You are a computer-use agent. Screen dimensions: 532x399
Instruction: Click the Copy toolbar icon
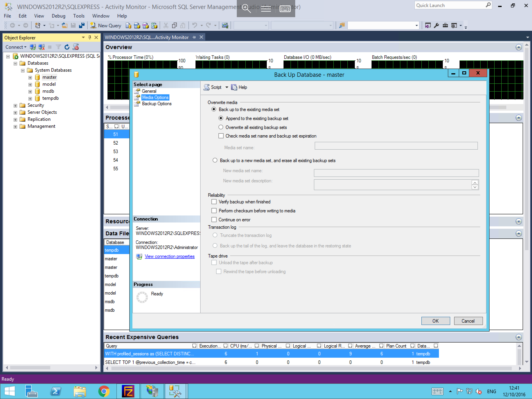pos(174,26)
